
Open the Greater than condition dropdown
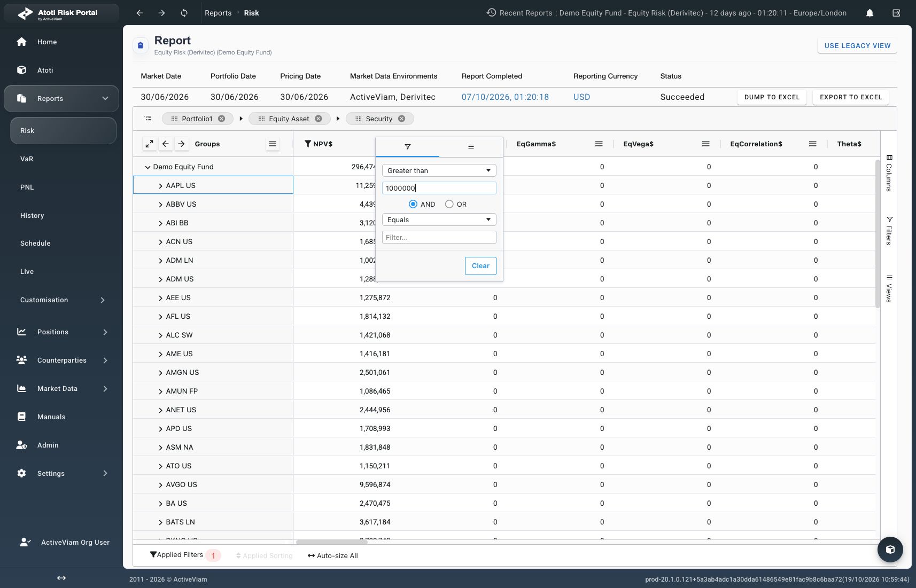[439, 170]
